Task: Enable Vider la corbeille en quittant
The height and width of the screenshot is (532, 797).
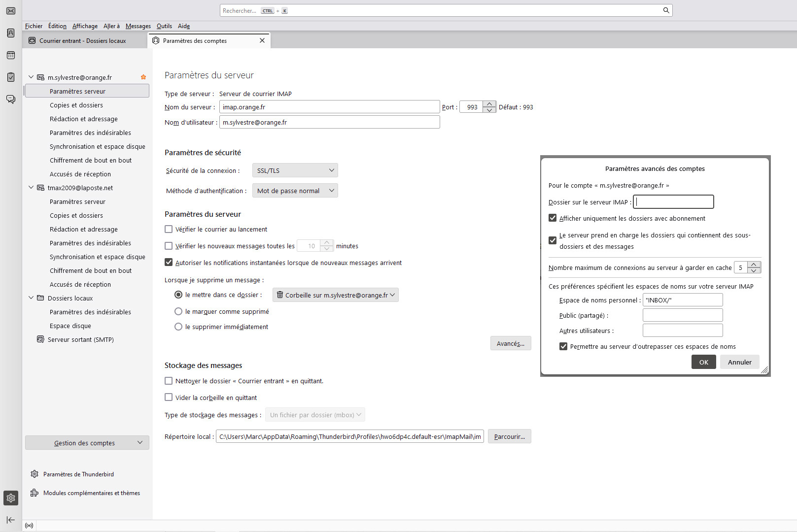Action: pos(169,398)
